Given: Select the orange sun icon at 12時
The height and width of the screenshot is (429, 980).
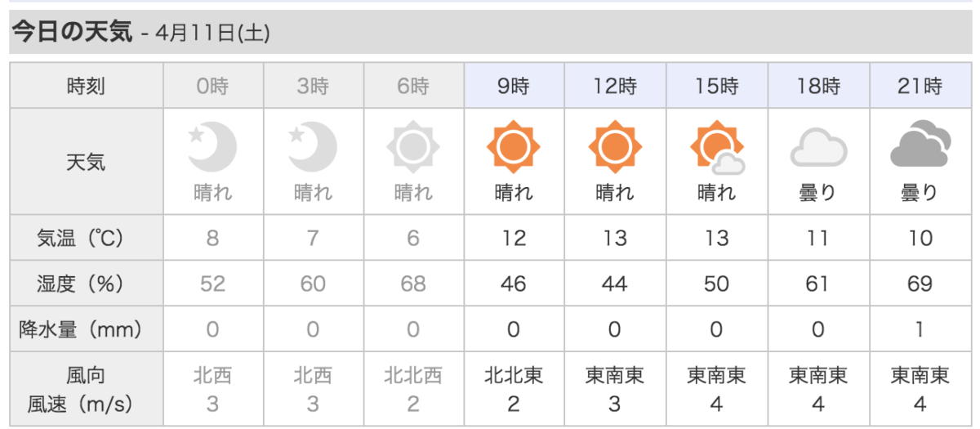Looking at the screenshot, I should [x=615, y=149].
